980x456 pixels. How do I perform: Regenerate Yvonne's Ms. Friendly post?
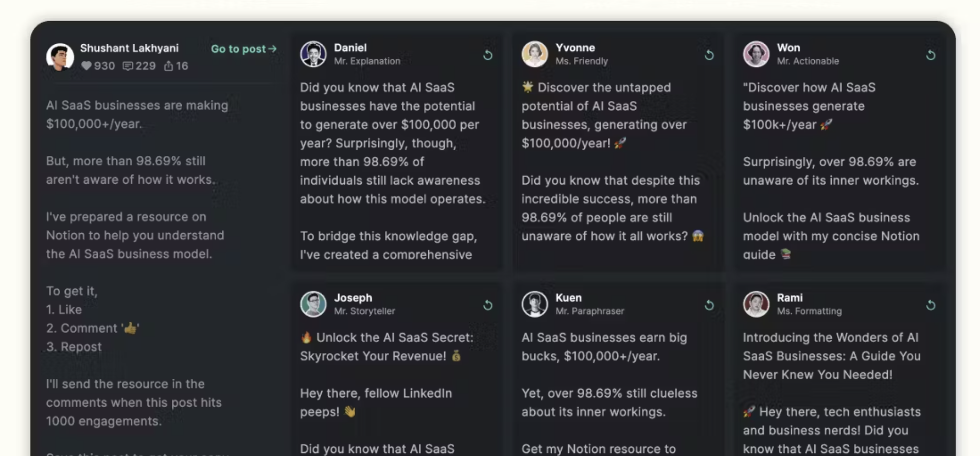pos(709,55)
